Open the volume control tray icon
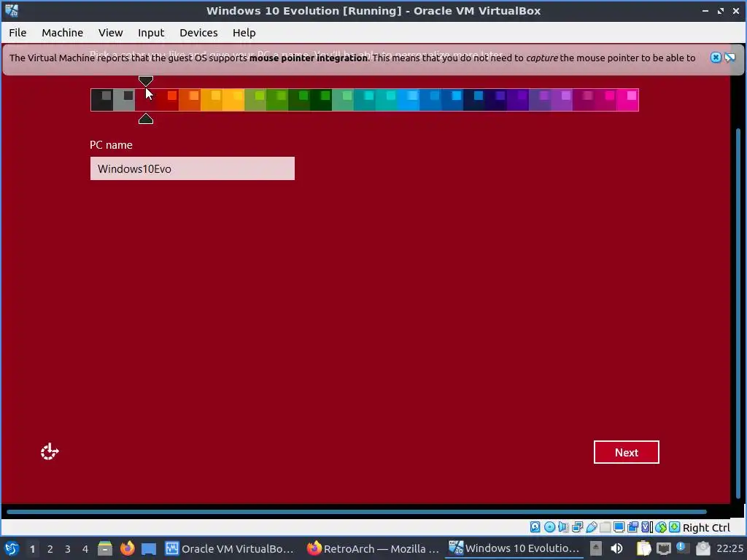 [616, 548]
